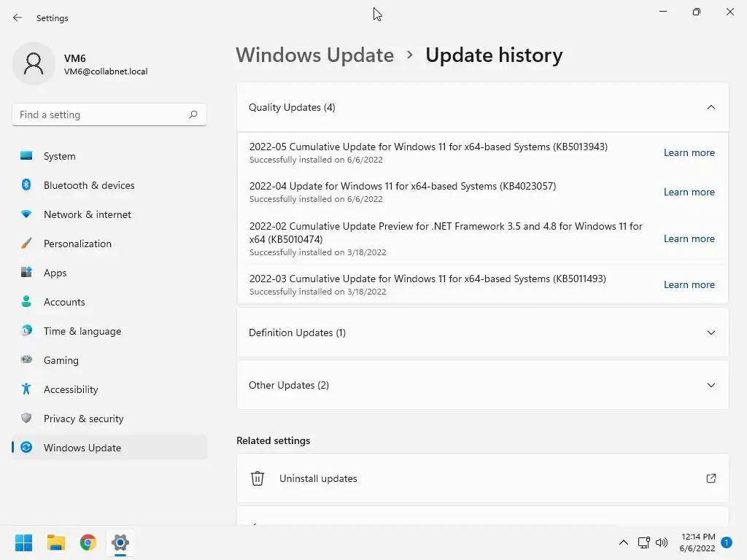The height and width of the screenshot is (560, 747).
Task: Open System settings category
Action: tap(109, 156)
